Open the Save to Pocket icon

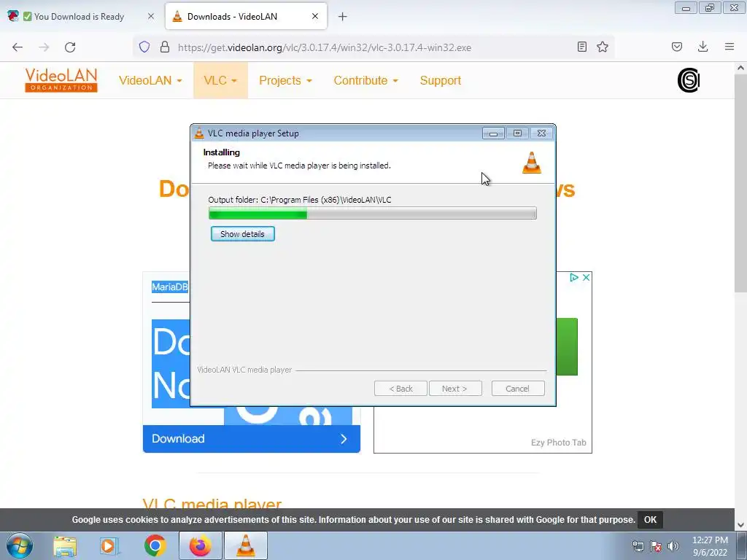click(x=676, y=47)
